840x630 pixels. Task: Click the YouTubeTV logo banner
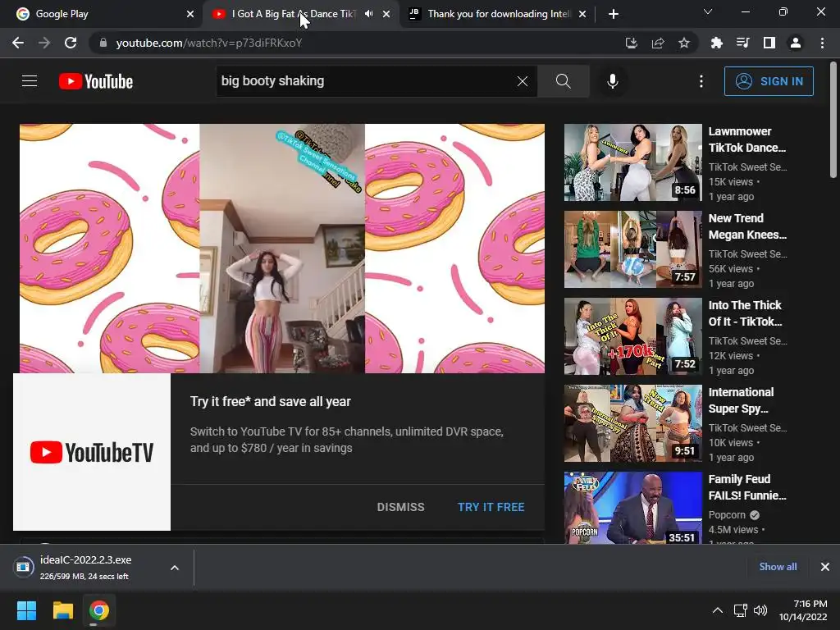[92, 452]
